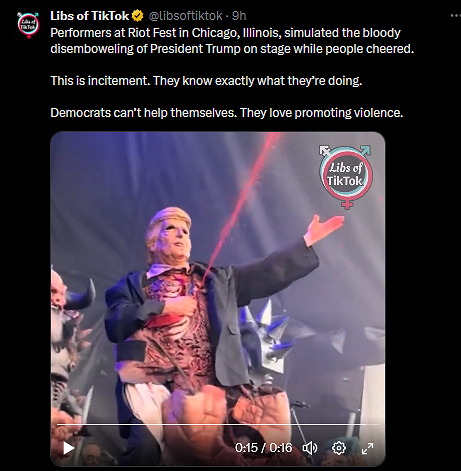Click the tweet text mentioning Riot Fest in Chicago
This screenshot has height=471, width=461.
tap(232, 41)
